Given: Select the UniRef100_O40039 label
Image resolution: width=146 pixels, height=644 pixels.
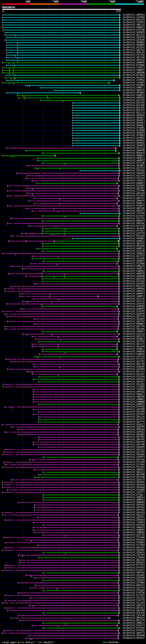Looking at the screenshot, I should [x=133, y=60].
